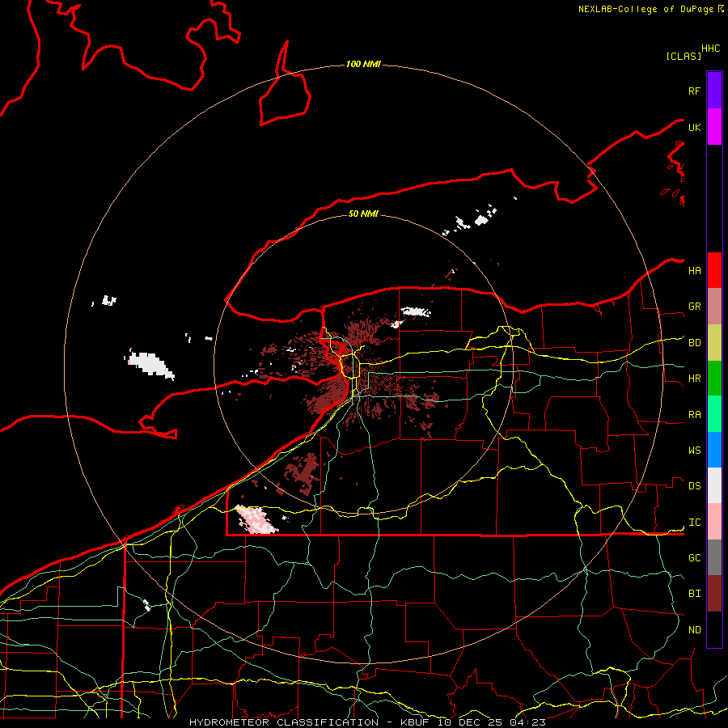
Task: Click the WS legend label
Action: 694,451
